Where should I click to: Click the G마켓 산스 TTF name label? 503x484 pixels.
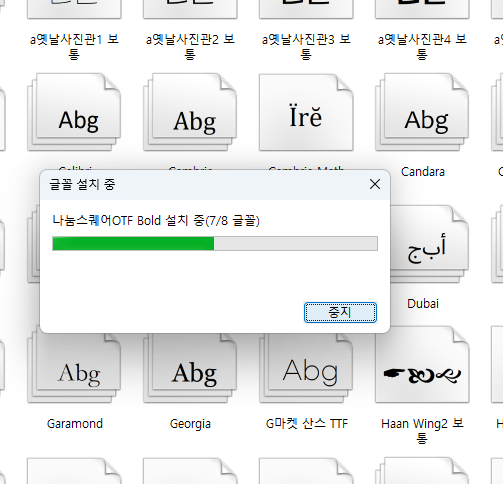tap(307, 424)
